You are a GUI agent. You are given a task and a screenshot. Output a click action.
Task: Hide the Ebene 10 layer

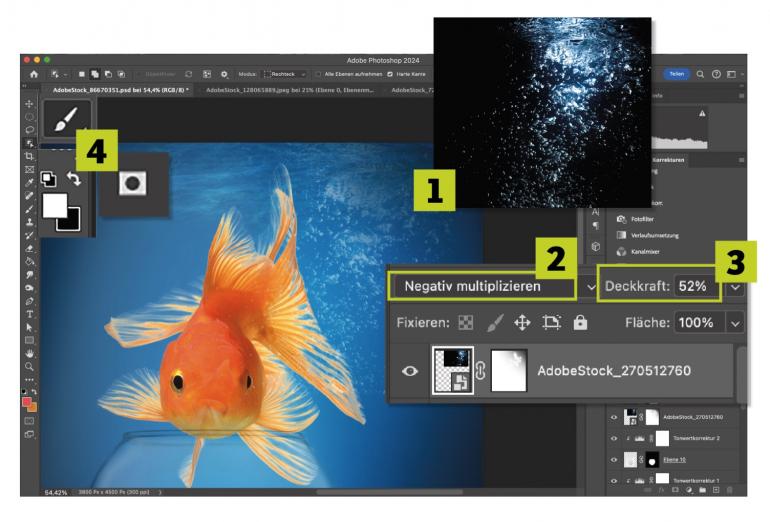tap(614, 460)
